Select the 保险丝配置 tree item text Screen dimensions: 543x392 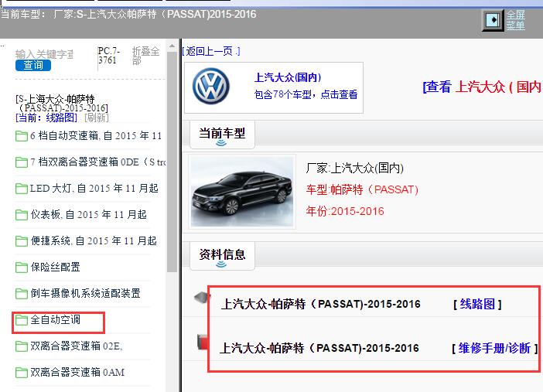pos(56,267)
